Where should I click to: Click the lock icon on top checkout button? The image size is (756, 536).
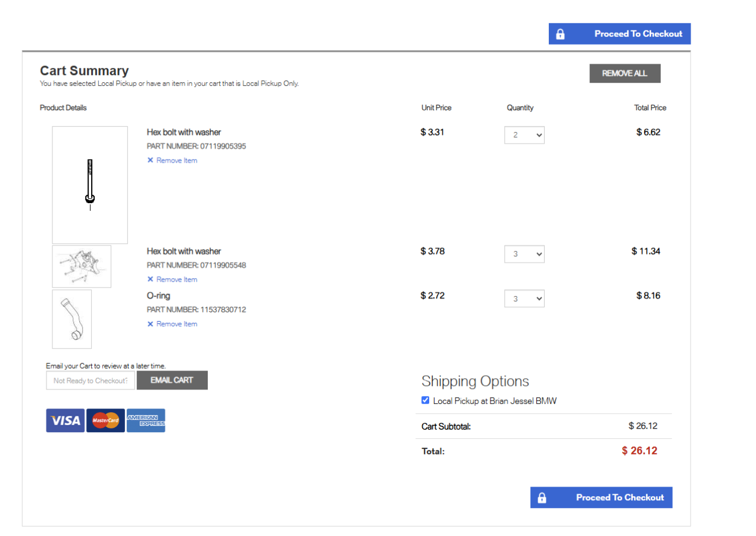(560, 35)
